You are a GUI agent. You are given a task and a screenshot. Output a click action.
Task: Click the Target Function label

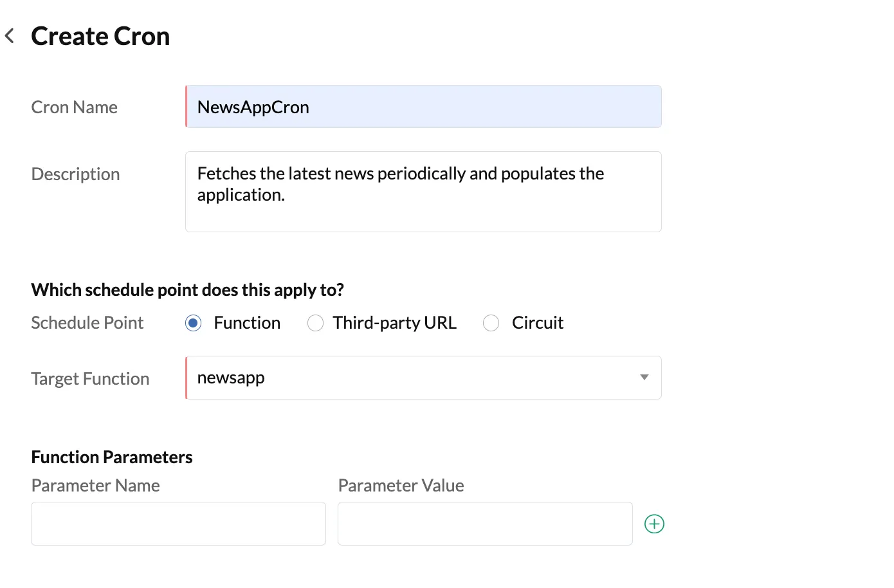point(90,378)
